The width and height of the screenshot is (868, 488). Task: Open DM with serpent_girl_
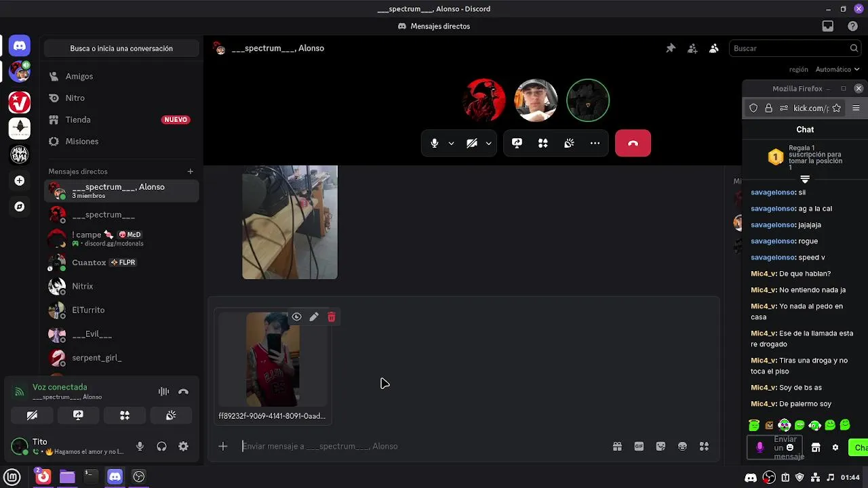(121, 358)
